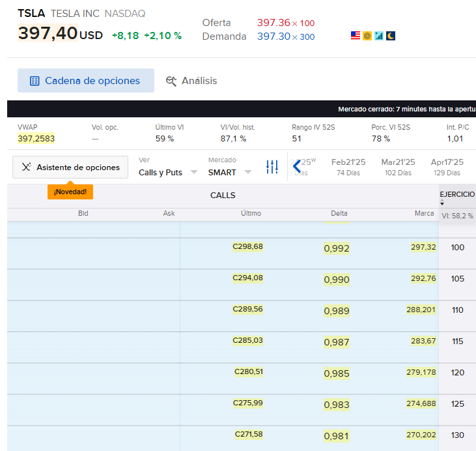Screen dimensions: 476x451
Task: Click last price C298,68
Action: tap(247, 246)
